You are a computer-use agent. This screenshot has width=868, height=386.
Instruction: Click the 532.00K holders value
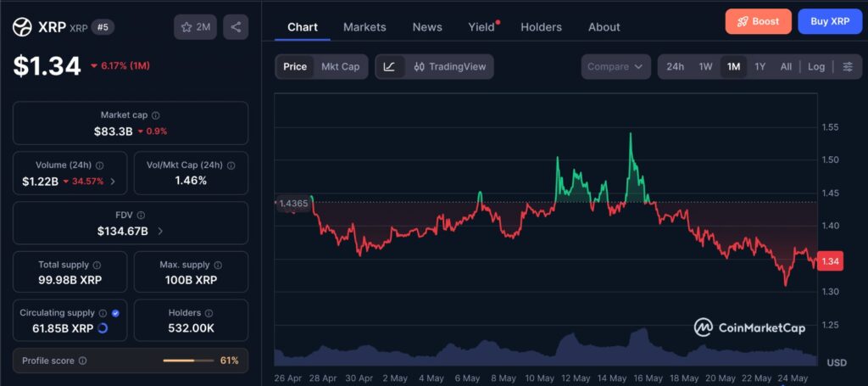click(191, 328)
